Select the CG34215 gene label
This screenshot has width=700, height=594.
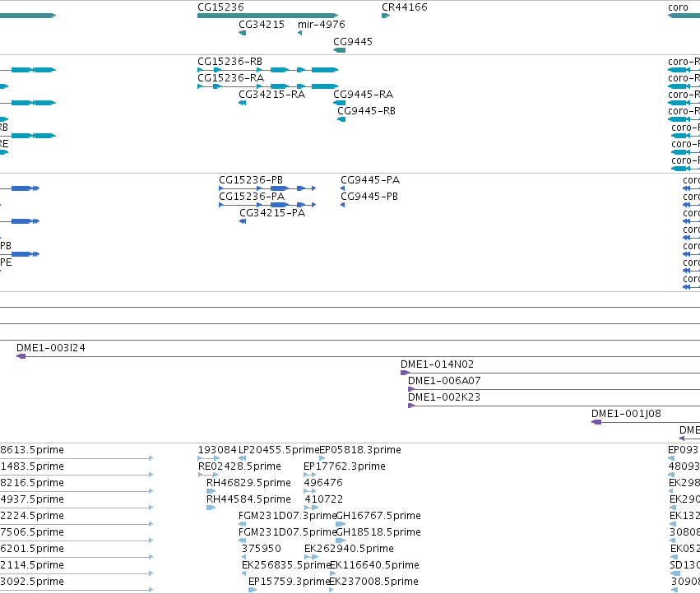coord(261,25)
